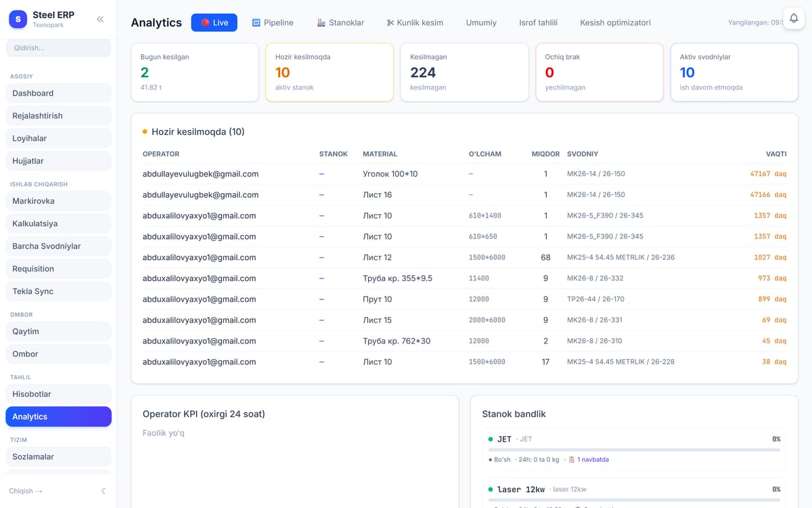Click the Stanoklar factory icon
The width and height of the screenshot is (812, 508).
coord(321,22)
